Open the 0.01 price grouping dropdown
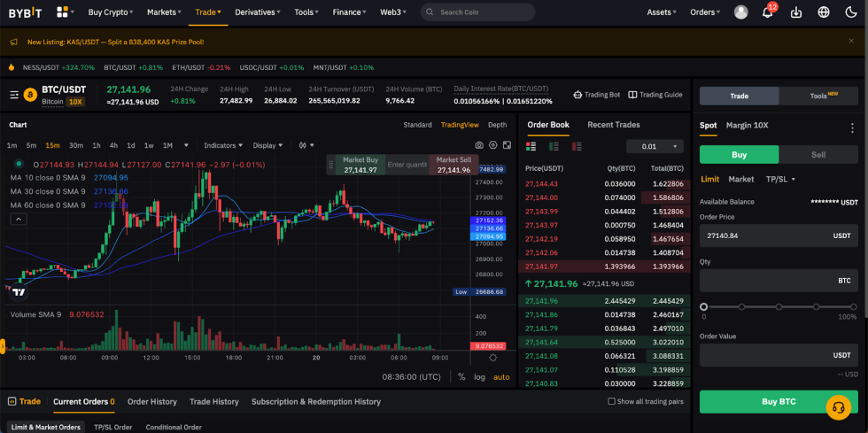 click(655, 146)
